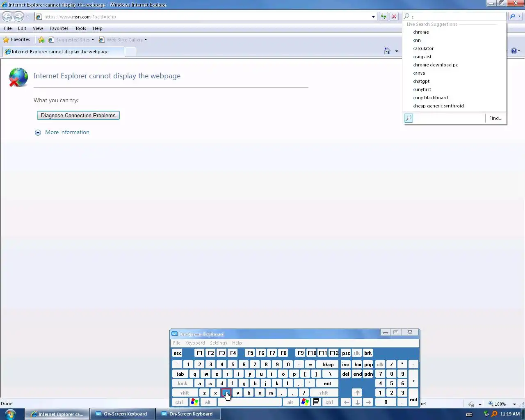
Task: Click the msn.com address bar
Action: [205, 17]
